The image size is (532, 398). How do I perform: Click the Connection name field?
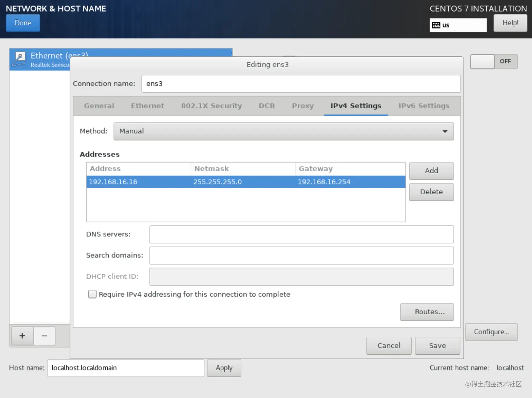pos(301,84)
